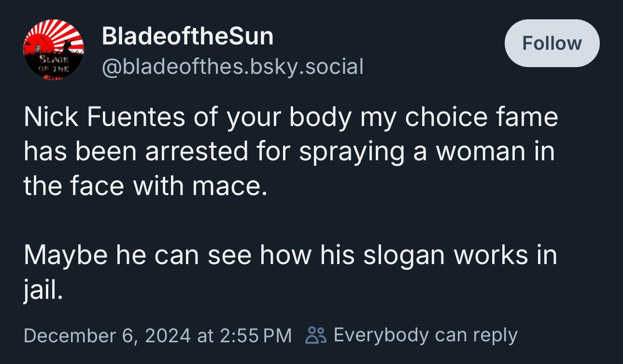Click the Blade of the text inside avatar
623x364 pixels.
54,64
